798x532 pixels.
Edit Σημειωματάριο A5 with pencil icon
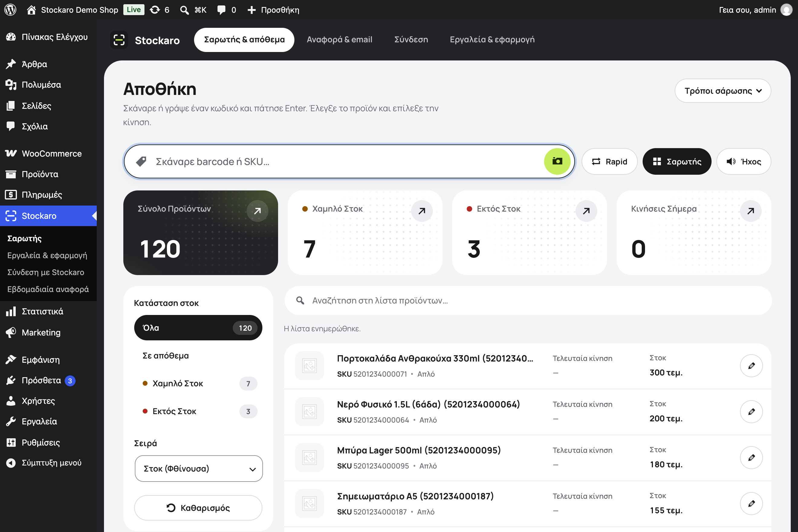(x=751, y=504)
